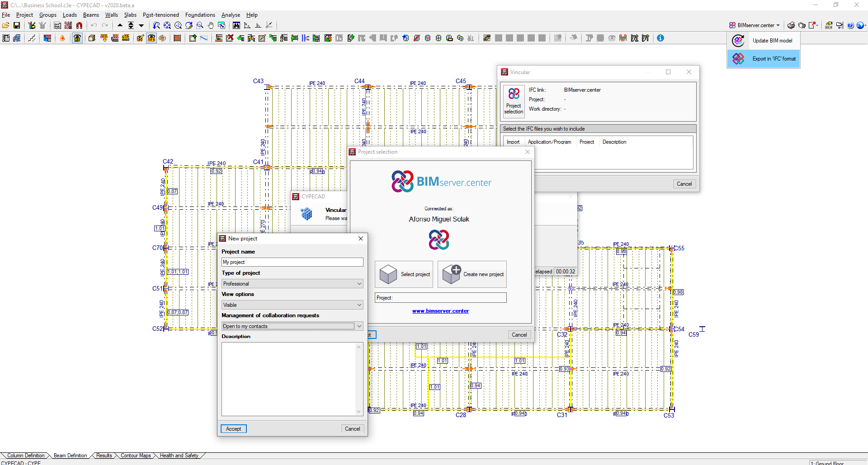This screenshot has height=465, width=868.
Task: Activate the object snap magnet tool
Action: tap(79, 25)
